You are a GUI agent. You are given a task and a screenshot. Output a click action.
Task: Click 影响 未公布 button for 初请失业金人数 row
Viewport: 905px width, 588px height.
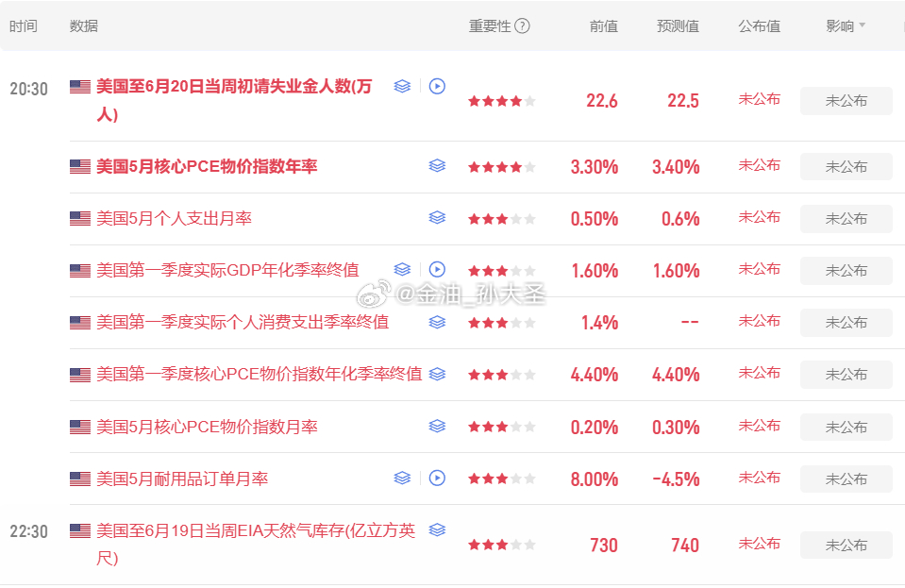(846, 101)
